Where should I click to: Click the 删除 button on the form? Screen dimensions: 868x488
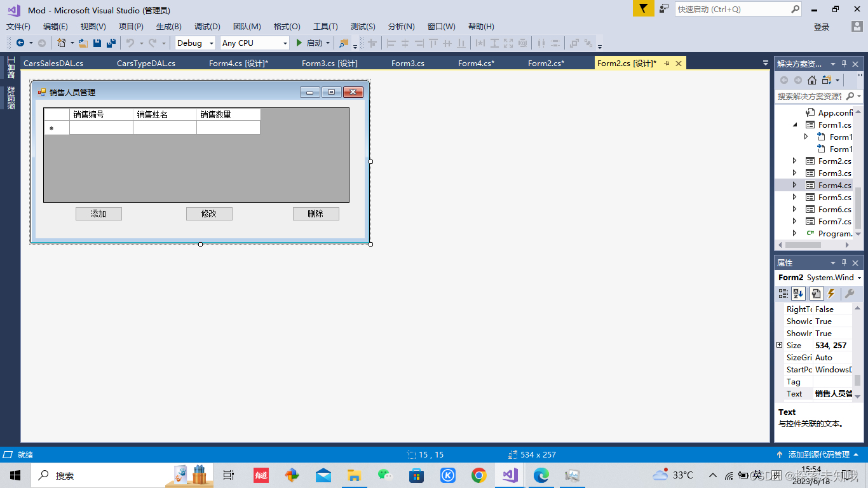(316, 213)
